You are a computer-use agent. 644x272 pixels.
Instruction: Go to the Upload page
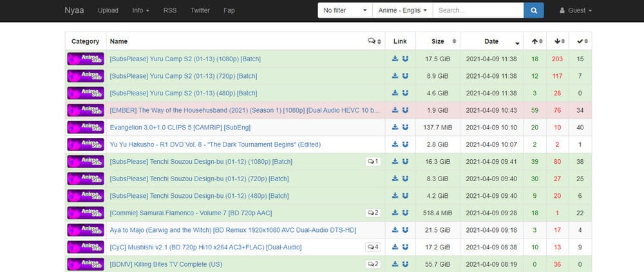[108, 10]
